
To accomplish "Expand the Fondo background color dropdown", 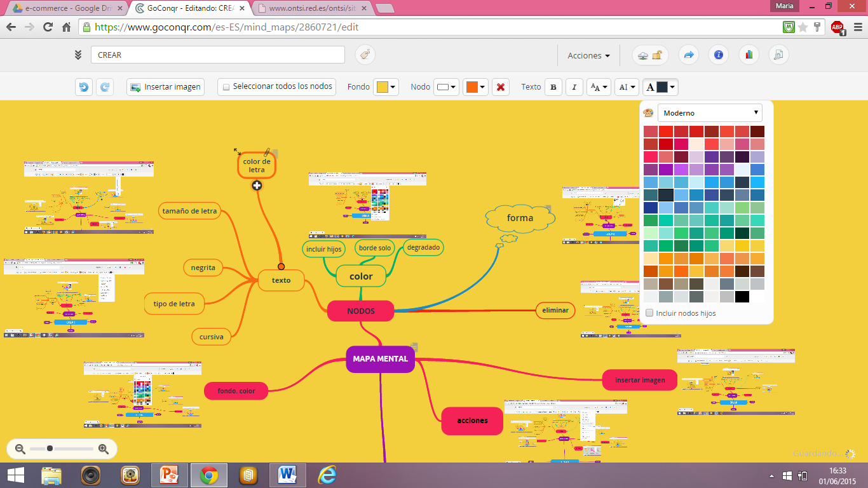I will coord(386,87).
